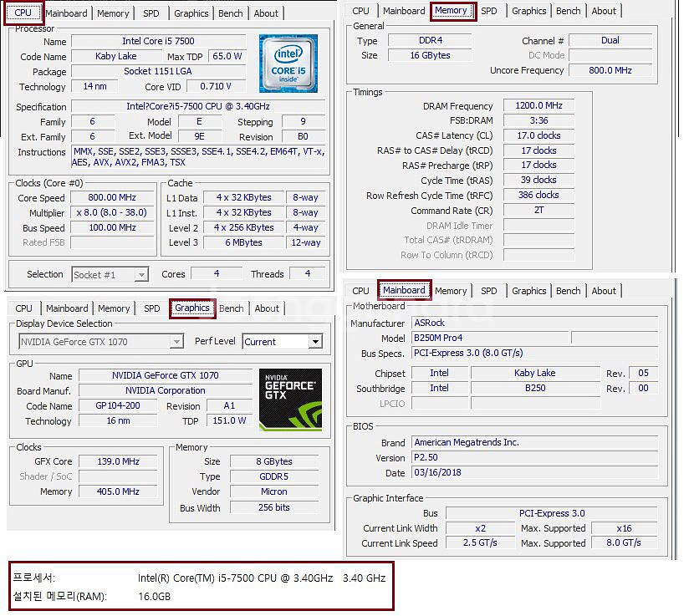The image size is (689, 616).
Task: Click the motherboard Model B250M Pro4 field
Action: tap(490, 338)
